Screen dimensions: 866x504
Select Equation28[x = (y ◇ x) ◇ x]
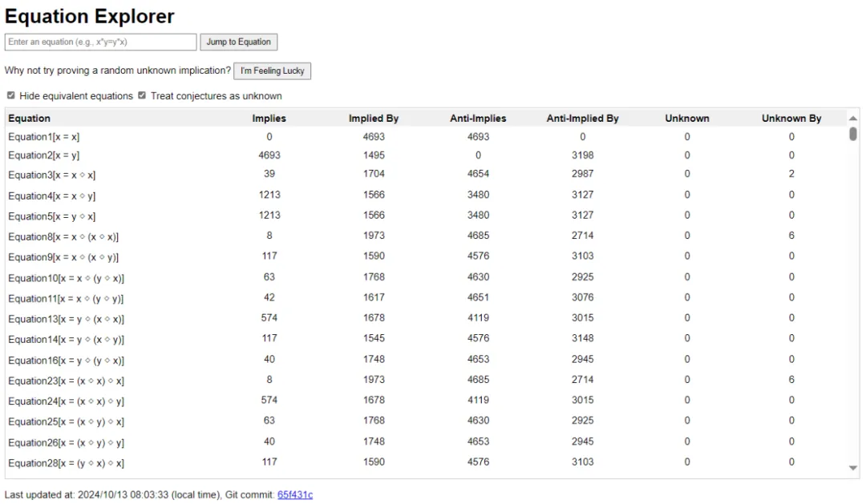pyautogui.click(x=66, y=463)
